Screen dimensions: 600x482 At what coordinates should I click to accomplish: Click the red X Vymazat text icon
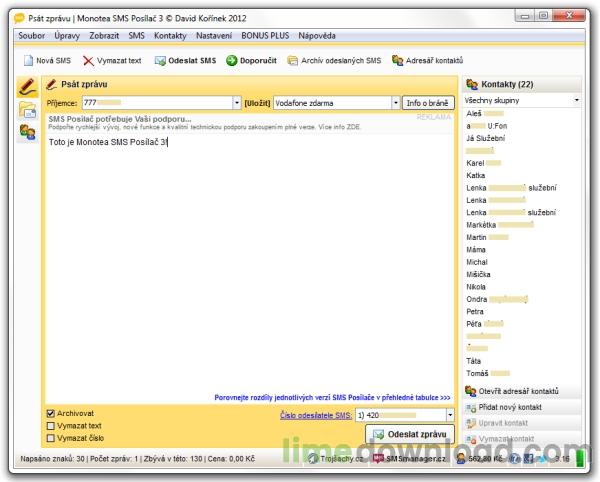[x=88, y=60]
